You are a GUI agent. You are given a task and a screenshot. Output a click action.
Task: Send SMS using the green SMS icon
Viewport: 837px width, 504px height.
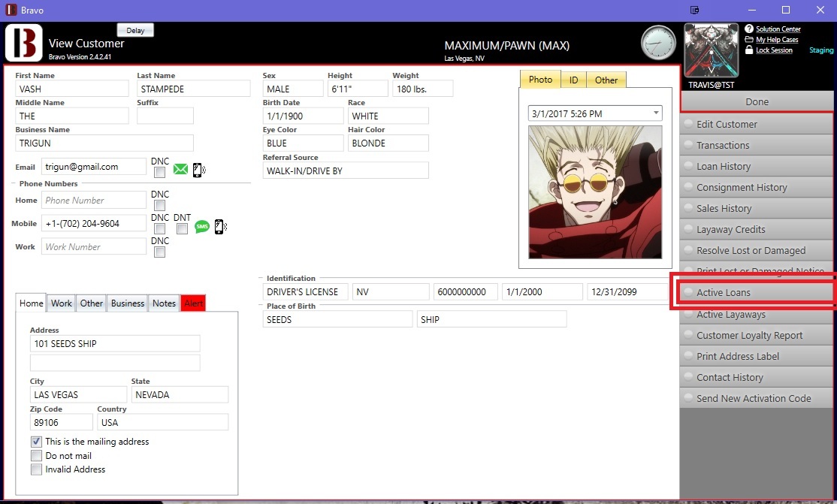[202, 227]
